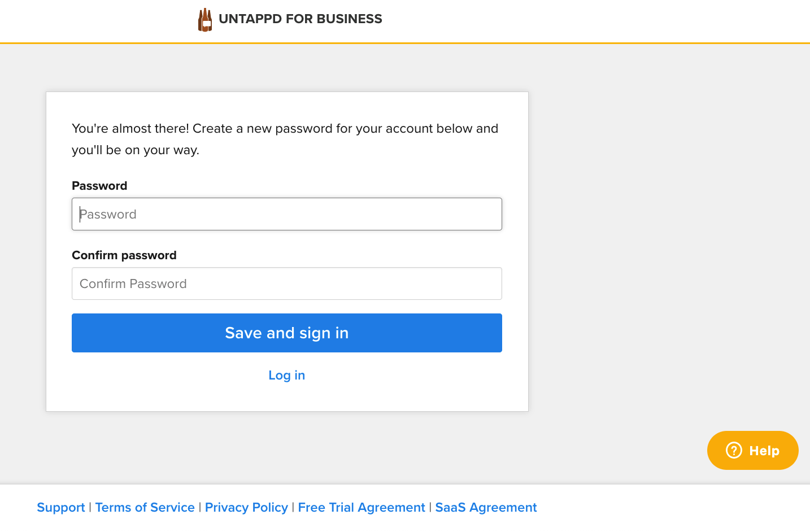Click the Confirm password field label
This screenshot has width=810, height=532.
pos(124,255)
